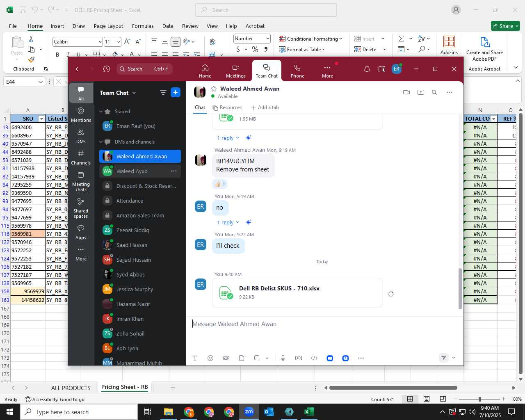Apply percent style in Excel
The height and width of the screenshot is (420, 525).
click(x=255, y=49)
